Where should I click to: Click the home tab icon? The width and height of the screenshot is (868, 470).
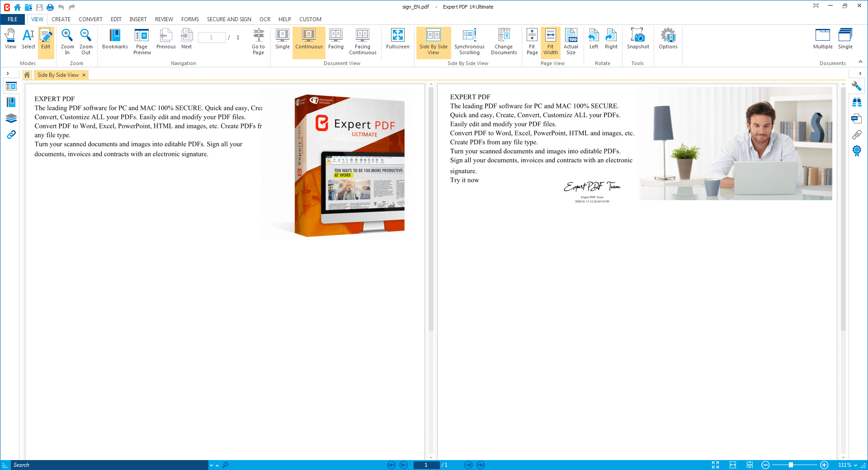point(27,75)
